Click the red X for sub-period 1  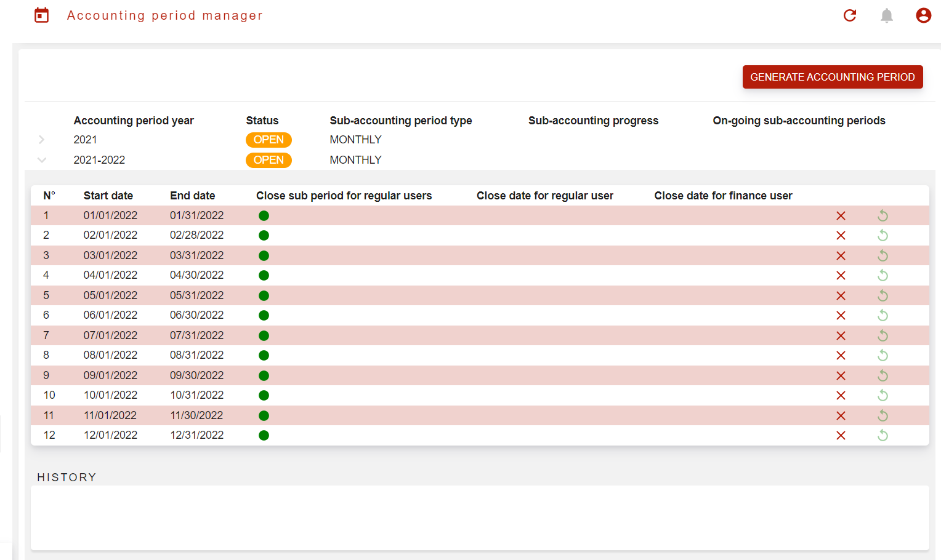[x=841, y=216]
